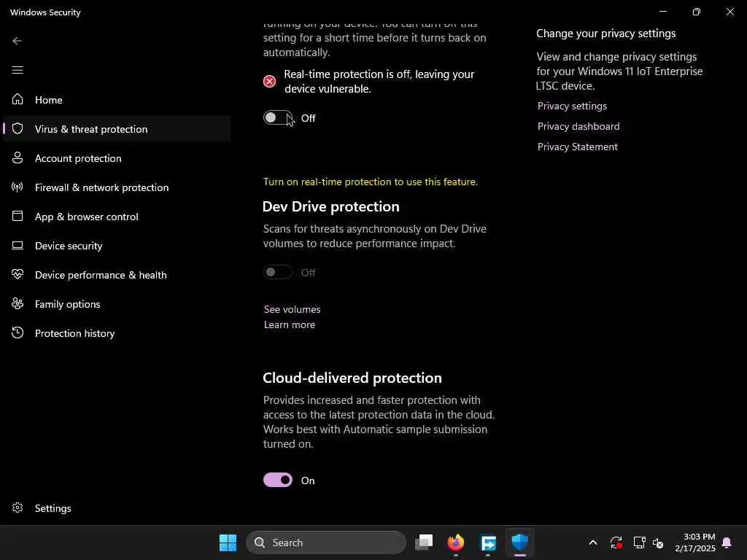
Task: Click the muted volume tray icon
Action: coord(658,542)
